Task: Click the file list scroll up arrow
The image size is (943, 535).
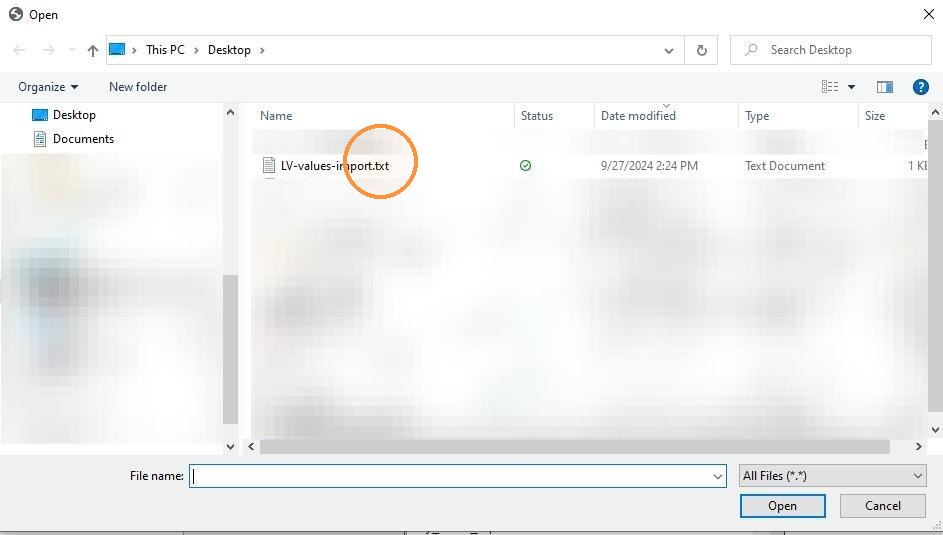Action: click(935, 112)
